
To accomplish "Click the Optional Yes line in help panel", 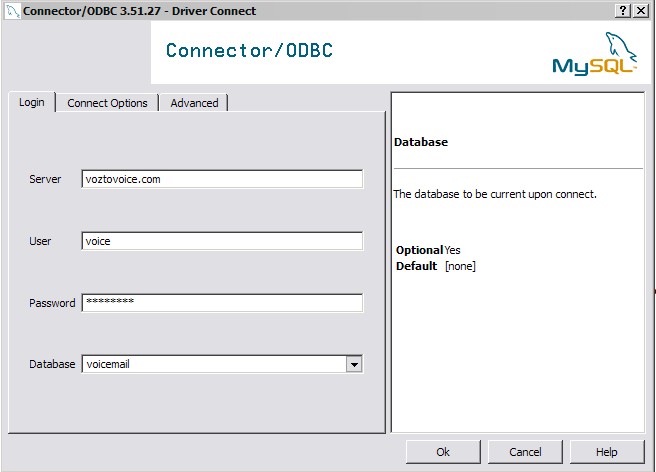I will 428,250.
